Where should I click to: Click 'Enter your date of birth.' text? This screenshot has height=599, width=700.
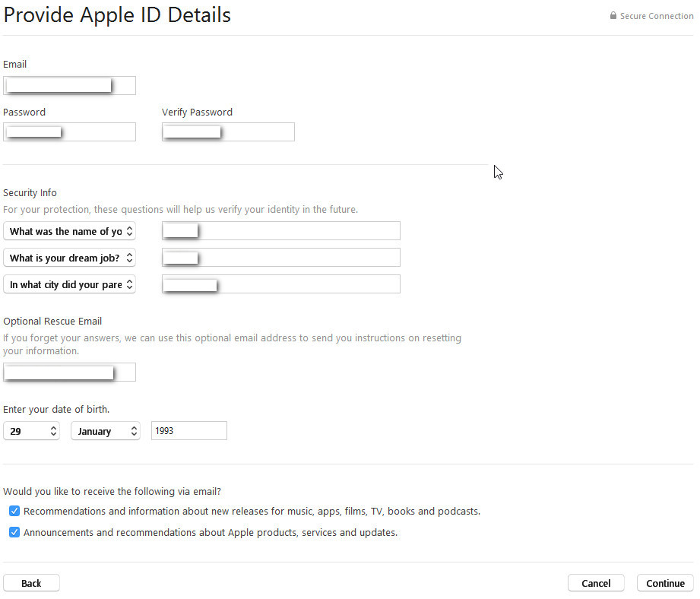tap(56, 409)
